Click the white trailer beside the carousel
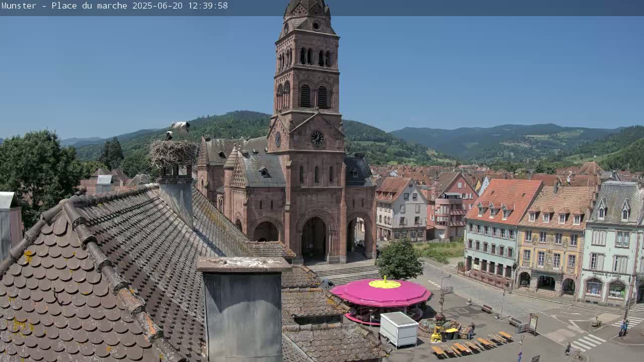The image size is (644, 362). point(399,329)
